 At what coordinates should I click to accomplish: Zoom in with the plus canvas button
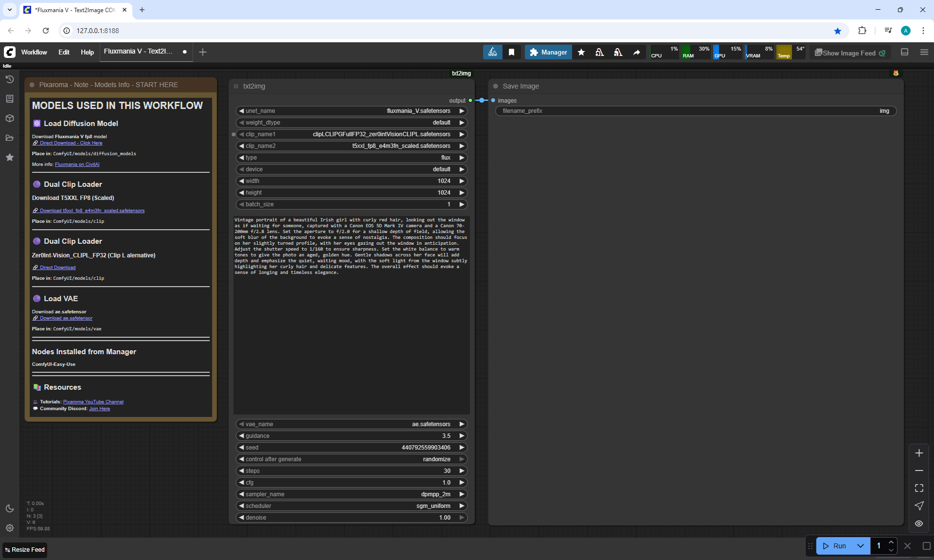click(919, 453)
